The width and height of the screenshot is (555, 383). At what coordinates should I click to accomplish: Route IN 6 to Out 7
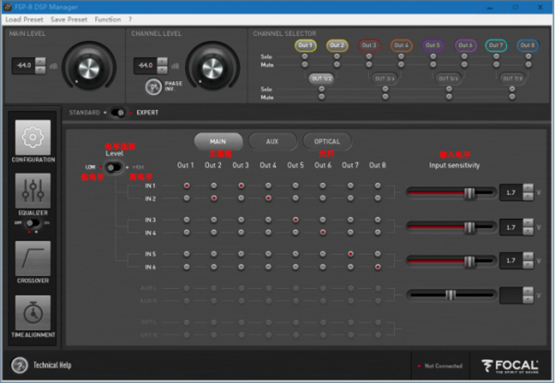click(x=350, y=267)
